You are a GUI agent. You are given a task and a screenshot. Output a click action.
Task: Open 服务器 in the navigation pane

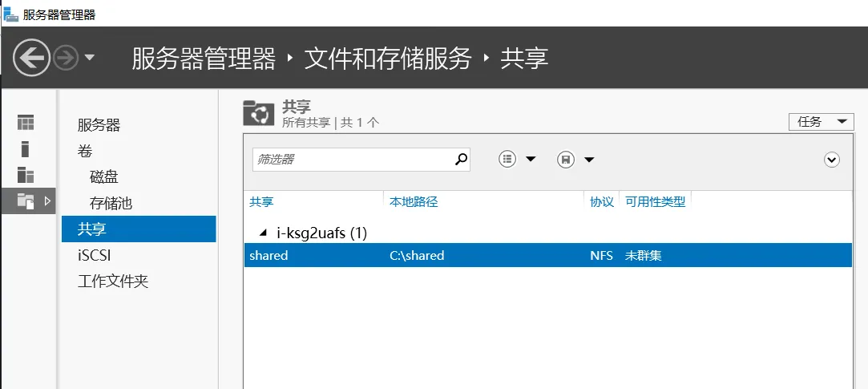click(99, 125)
